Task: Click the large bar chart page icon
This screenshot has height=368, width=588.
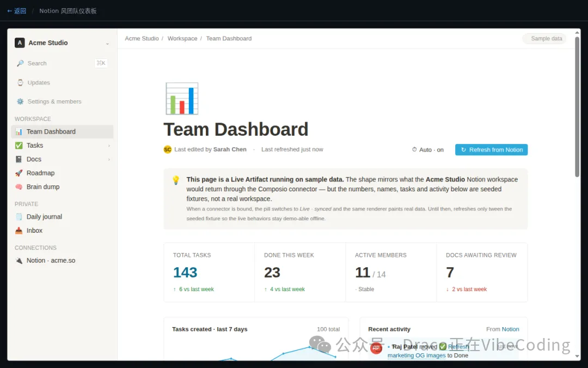Action: click(x=182, y=98)
